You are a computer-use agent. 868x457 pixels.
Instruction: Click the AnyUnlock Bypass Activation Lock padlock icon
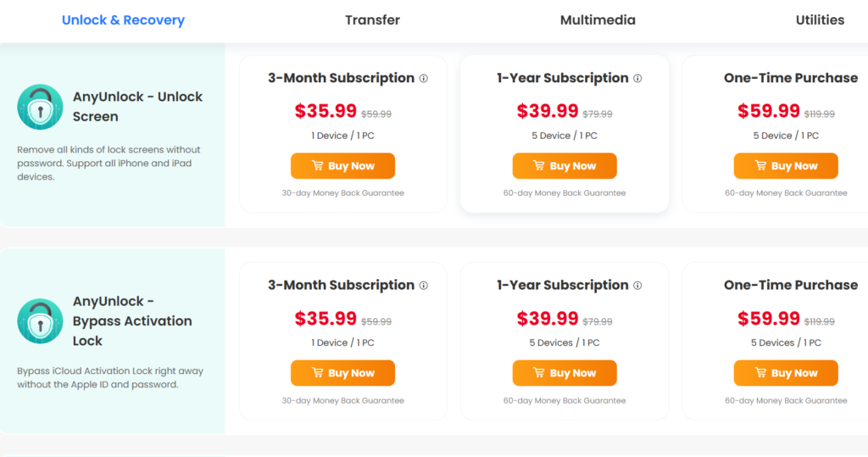[x=40, y=321]
